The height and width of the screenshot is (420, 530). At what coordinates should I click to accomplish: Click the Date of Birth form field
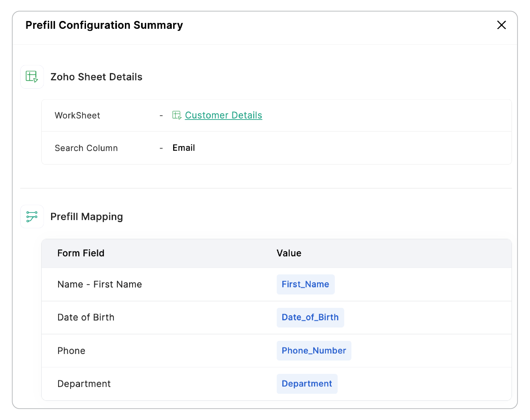point(86,317)
